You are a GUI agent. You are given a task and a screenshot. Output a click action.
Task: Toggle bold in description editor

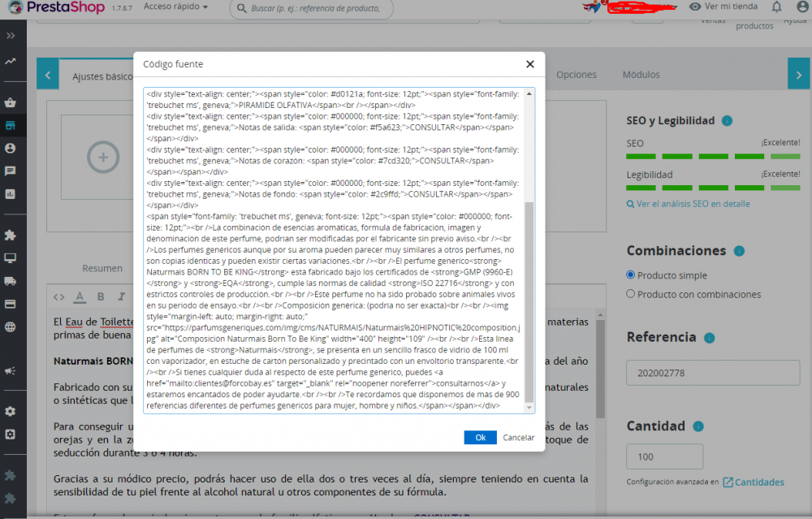101,296
